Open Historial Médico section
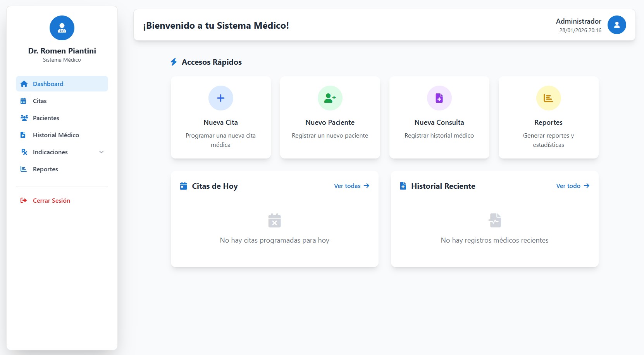Viewport: 644px width, 355px height. (x=62, y=135)
